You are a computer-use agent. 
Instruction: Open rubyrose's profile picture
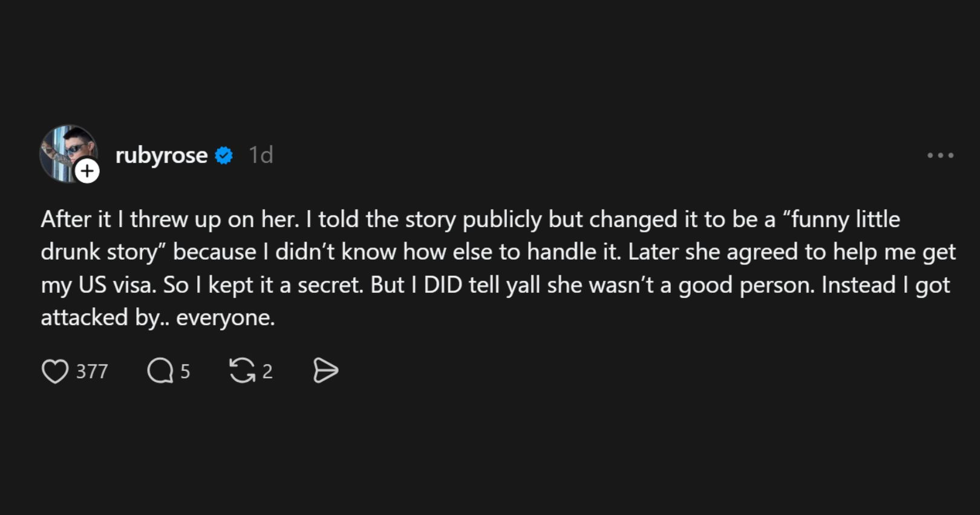click(65, 151)
